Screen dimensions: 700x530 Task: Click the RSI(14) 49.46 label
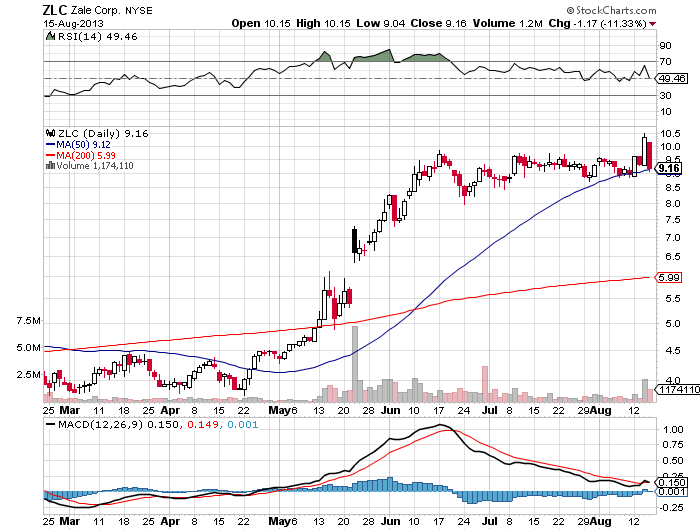click(x=98, y=37)
